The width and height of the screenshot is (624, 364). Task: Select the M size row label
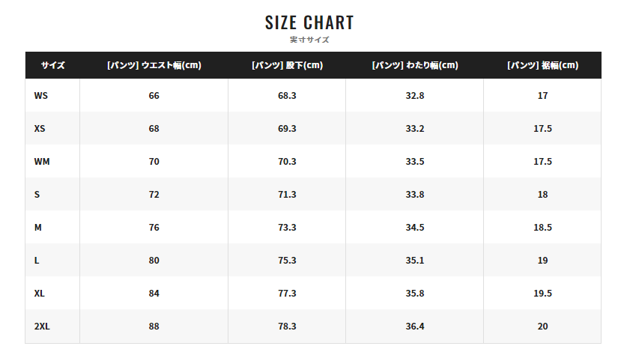tap(37, 228)
